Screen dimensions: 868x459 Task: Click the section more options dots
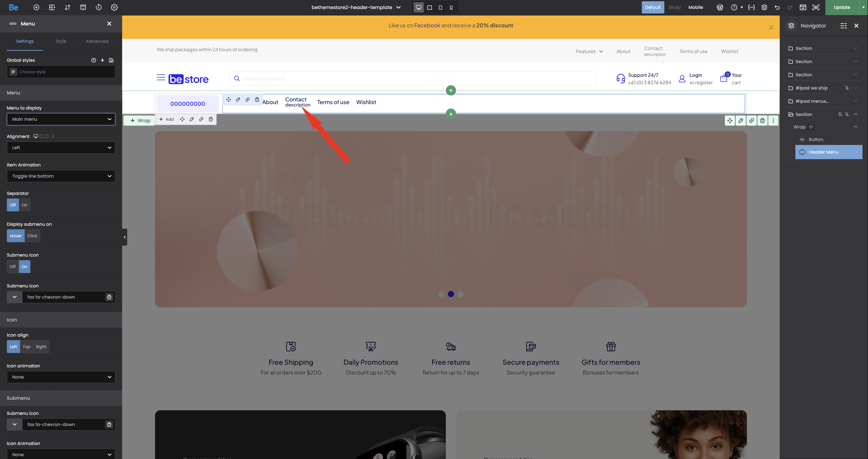(773, 121)
